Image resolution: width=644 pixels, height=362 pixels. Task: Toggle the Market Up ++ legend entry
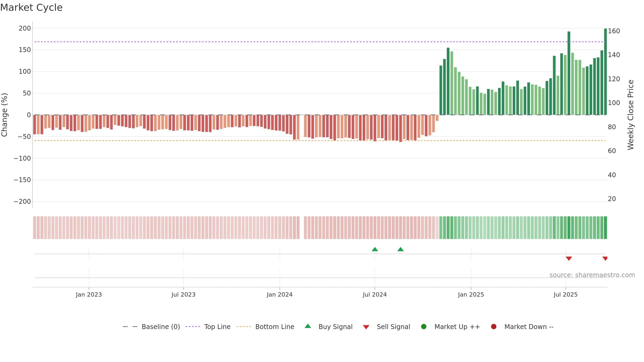[x=451, y=327]
